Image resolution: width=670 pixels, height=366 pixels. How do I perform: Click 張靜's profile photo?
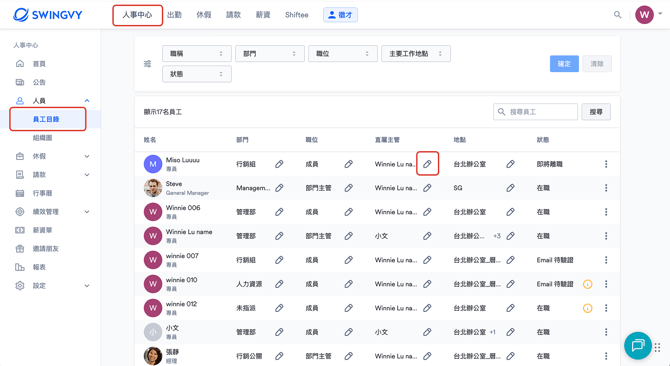click(x=153, y=356)
